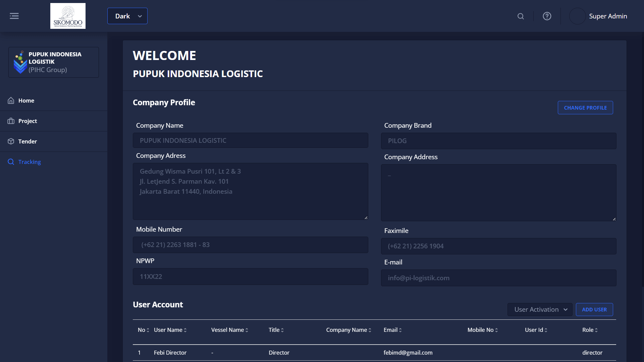Select the Tracking magnifier icon

pyautogui.click(x=10, y=162)
